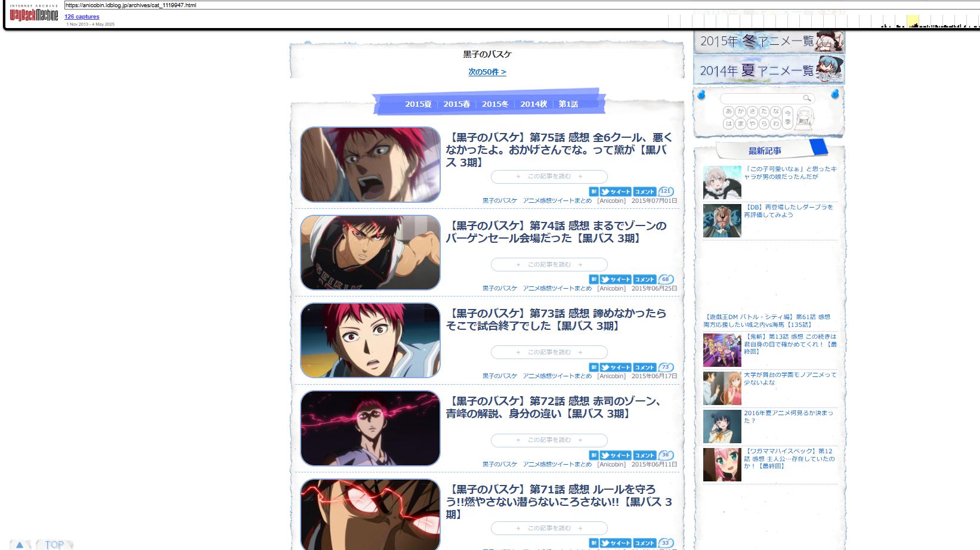Open 2016年夏アニメ何見るか決まった recent article
Viewport: 980px width, 550px height.
789,416
